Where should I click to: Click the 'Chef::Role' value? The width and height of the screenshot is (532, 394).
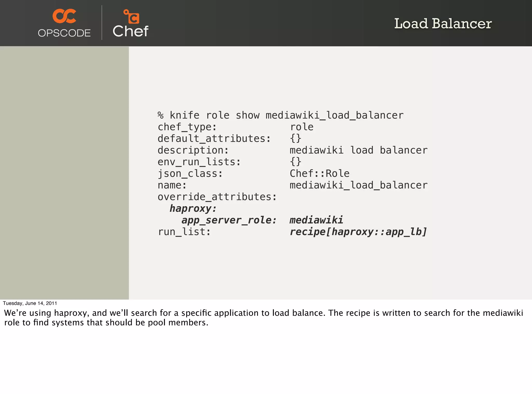coord(320,173)
